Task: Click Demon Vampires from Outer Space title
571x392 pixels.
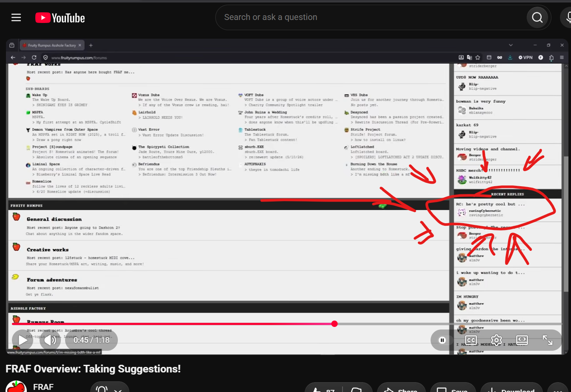Action: 65,130
